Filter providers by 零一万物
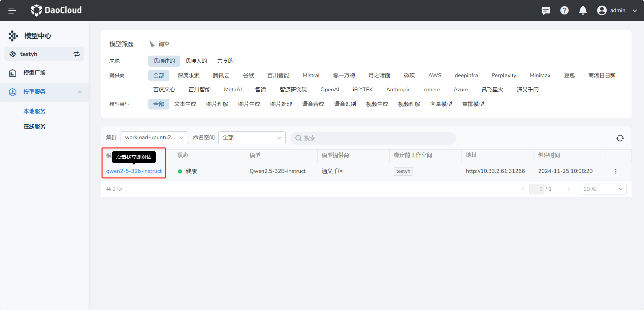The image size is (644, 310). (344, 75)
